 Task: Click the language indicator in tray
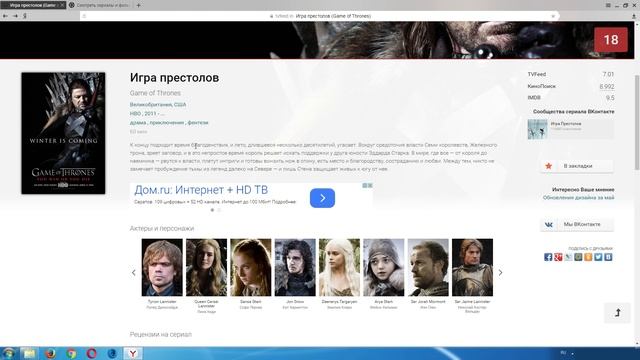(x=563, y=353)
